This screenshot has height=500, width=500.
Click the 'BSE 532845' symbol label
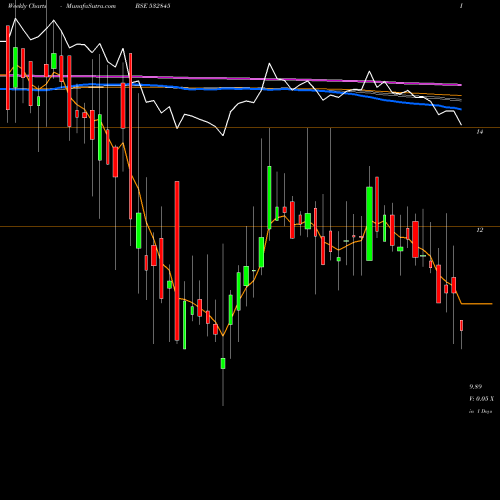(153, 6)
